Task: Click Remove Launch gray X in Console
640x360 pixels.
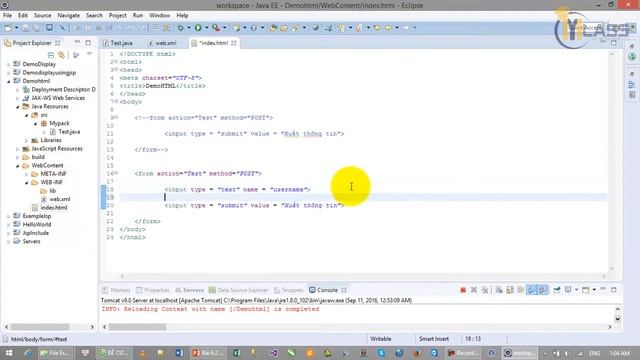Action: [474, 290]
